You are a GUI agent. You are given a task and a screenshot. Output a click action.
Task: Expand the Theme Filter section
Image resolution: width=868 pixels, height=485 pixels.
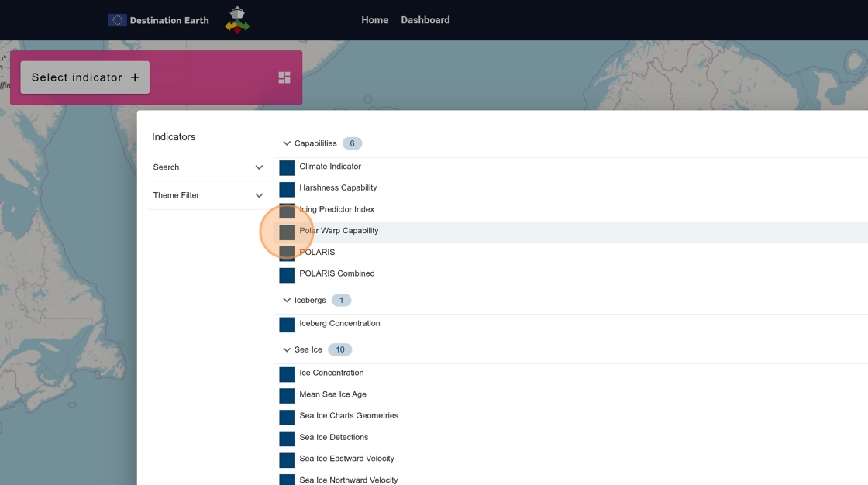pyautogui.click(x=208, y=195)
